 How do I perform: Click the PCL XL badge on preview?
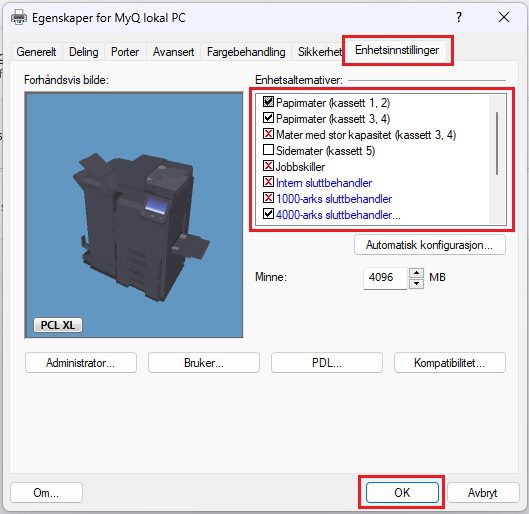58,325
